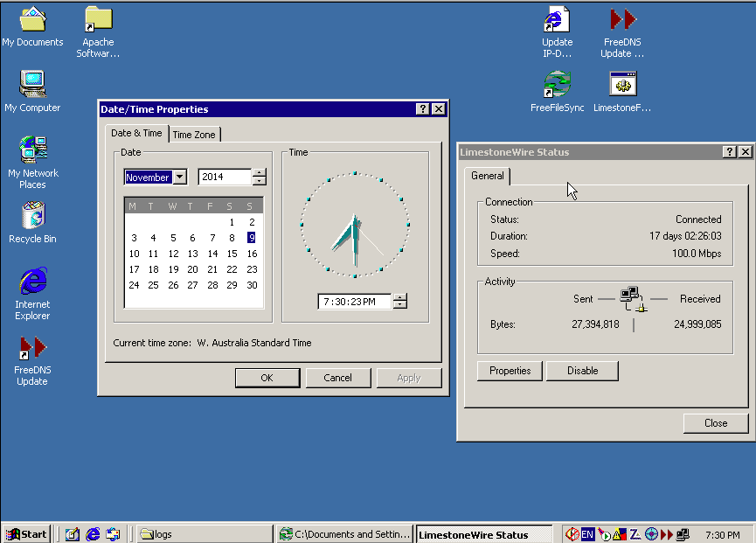This screenshot has width=756, height=543.
Task: Click the FreeDNS red arrows tray icon
Action: (x=667, y=534)
